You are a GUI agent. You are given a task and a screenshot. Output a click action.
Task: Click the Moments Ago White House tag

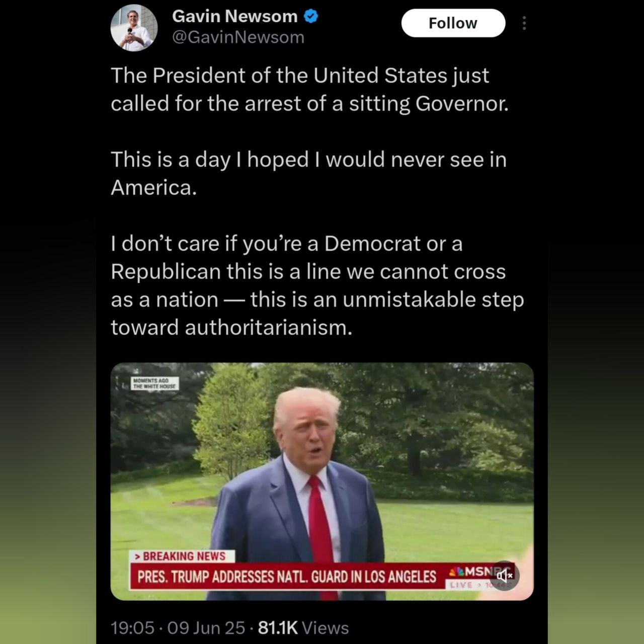click(154, 383)
